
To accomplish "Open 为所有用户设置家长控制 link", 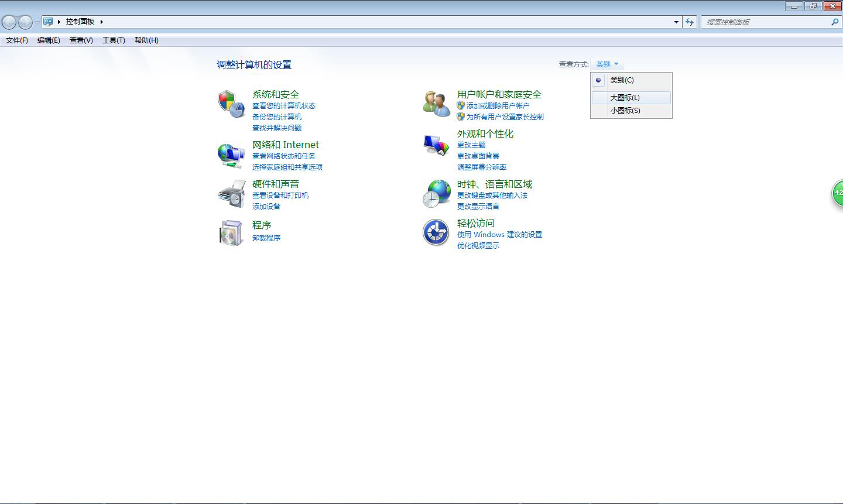I will click(505, 117).
